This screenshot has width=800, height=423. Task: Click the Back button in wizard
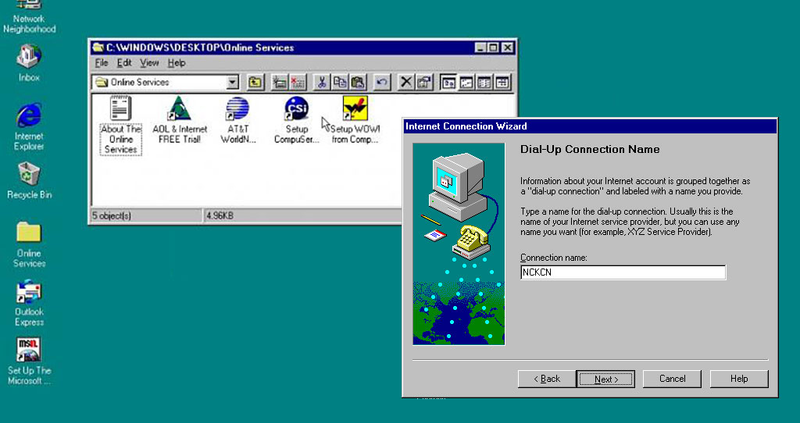(547, 379)
